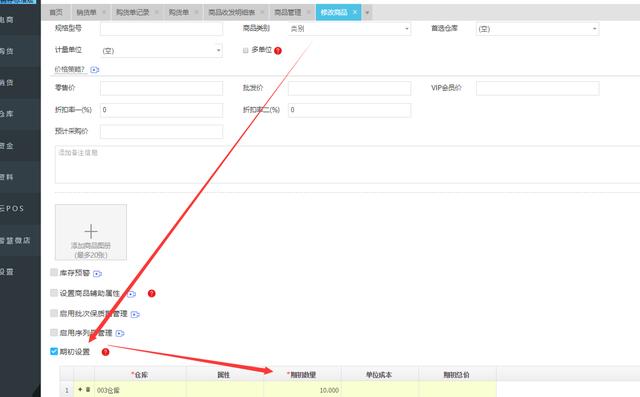Viewport: 640px width, 397px height.
Task: Switch to the 商品管理 tab
Action: click(288, 13)
